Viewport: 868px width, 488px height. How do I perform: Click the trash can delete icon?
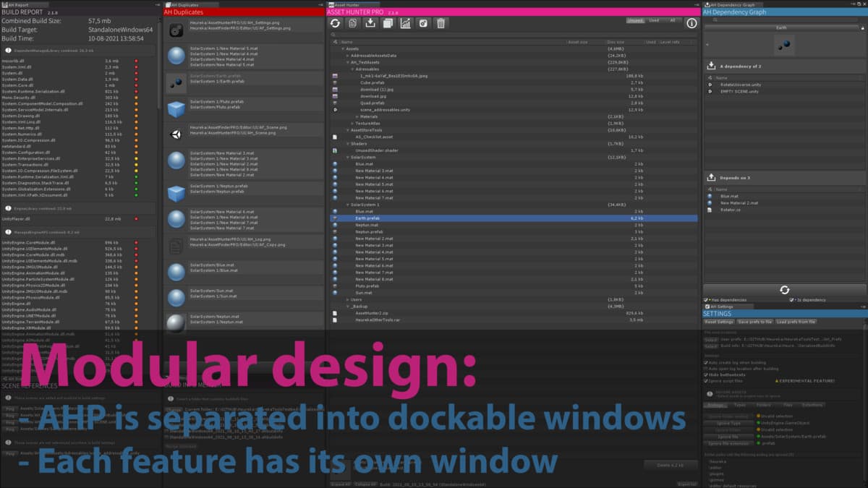coord(441,23)
